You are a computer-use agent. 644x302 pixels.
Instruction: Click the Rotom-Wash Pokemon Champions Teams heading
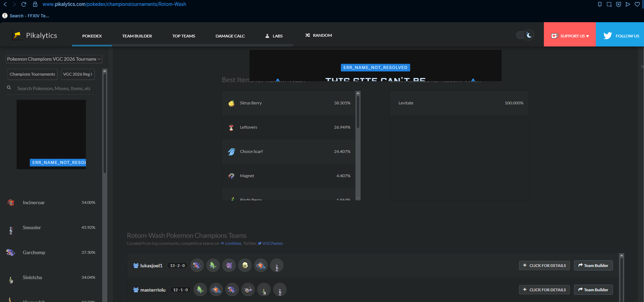pyautogui.click(x=187, y=235)
